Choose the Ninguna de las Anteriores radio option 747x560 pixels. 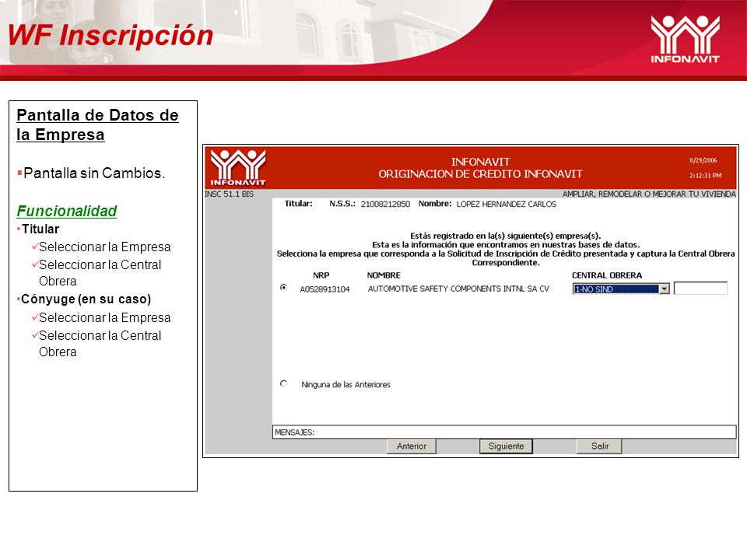(x=283, y=383)
